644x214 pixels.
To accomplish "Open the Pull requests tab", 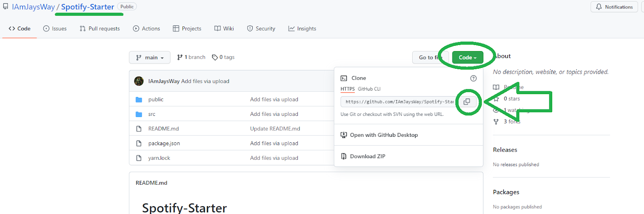I will [100, 29].
